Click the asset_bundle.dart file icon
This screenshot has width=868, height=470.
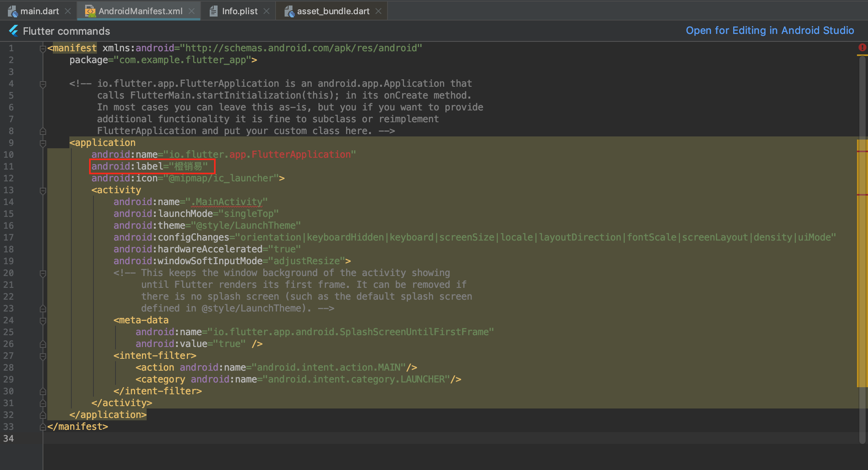coord(289,11)
